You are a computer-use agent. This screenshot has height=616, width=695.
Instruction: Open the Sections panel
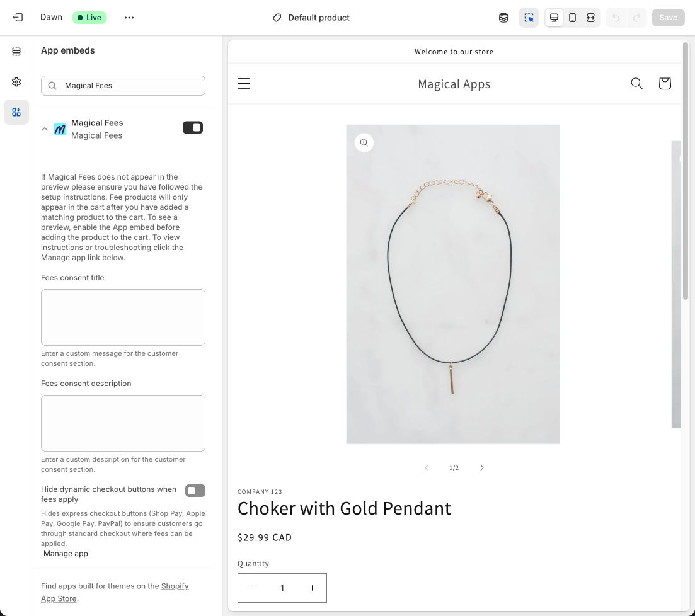tap(16, 52)
